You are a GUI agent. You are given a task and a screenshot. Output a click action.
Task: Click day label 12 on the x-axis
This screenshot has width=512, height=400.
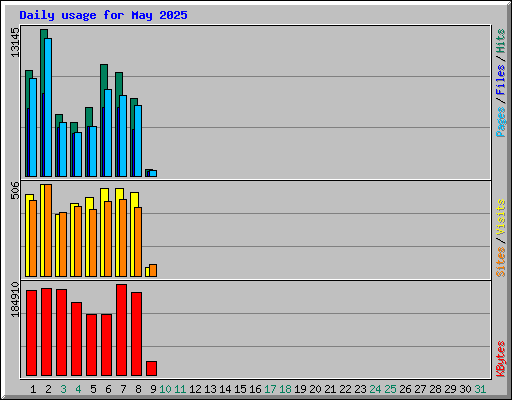coord(195,389)
